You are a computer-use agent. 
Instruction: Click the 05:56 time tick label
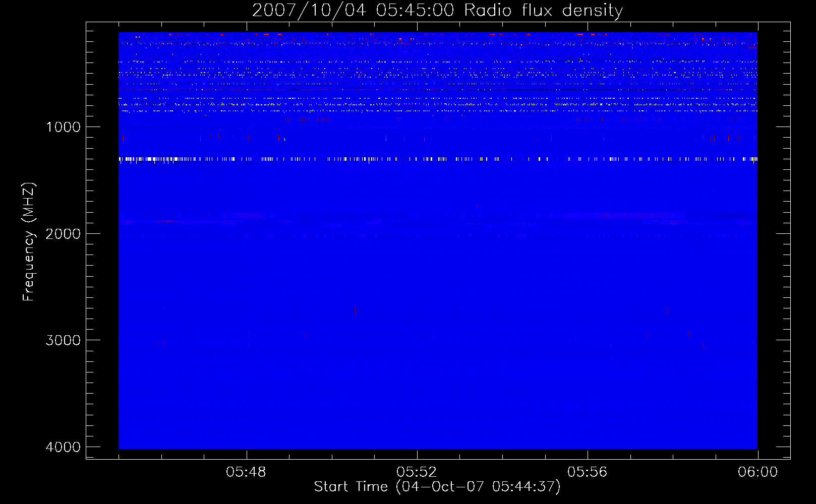[x=588, y=472]
